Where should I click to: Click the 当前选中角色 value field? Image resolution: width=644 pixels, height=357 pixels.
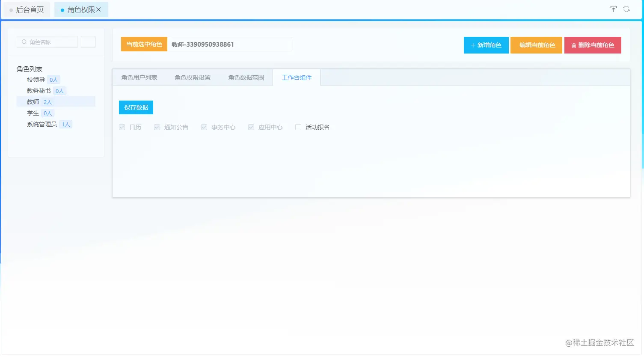click(x=230, y=44)
